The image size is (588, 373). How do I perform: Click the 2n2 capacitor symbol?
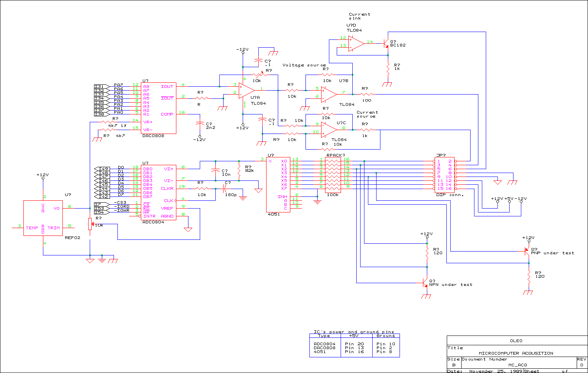tap(200, 123)
